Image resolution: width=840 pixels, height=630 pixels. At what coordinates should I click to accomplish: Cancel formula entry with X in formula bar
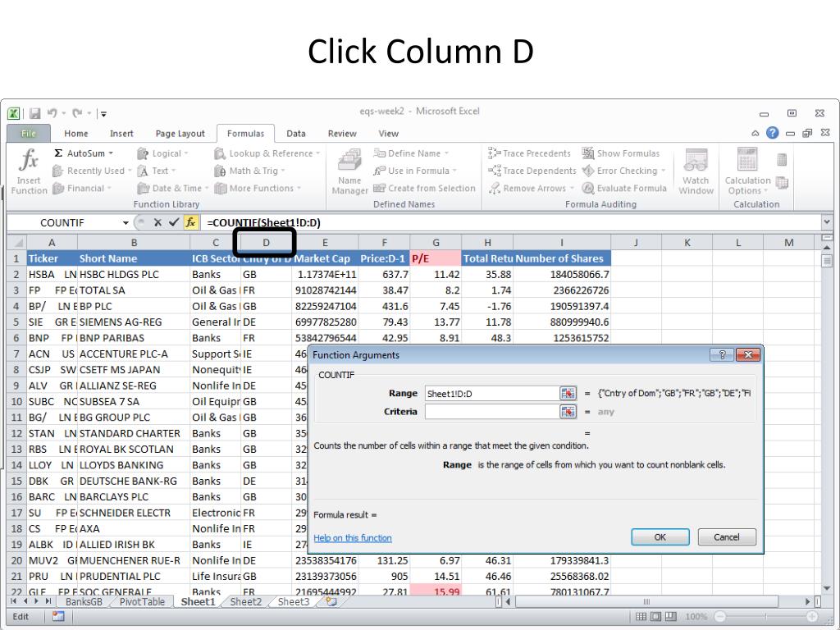click(x=157, y=222)
